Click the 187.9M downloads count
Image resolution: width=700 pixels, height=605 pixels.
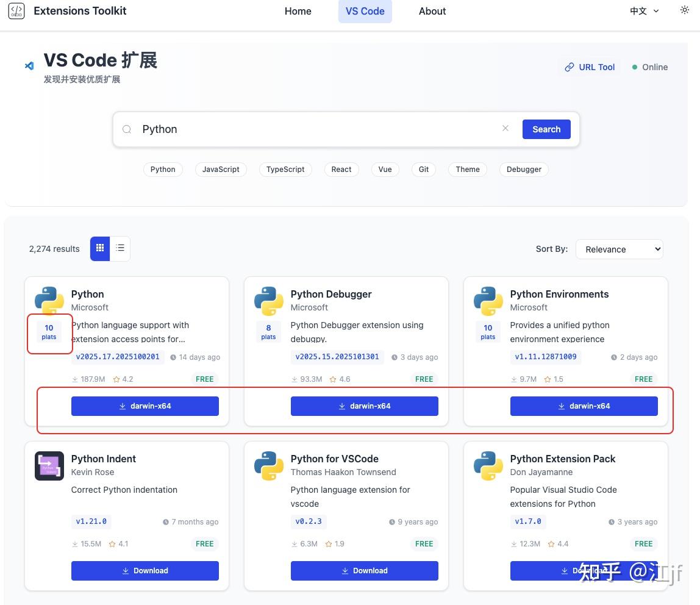(x=88, y=379)
